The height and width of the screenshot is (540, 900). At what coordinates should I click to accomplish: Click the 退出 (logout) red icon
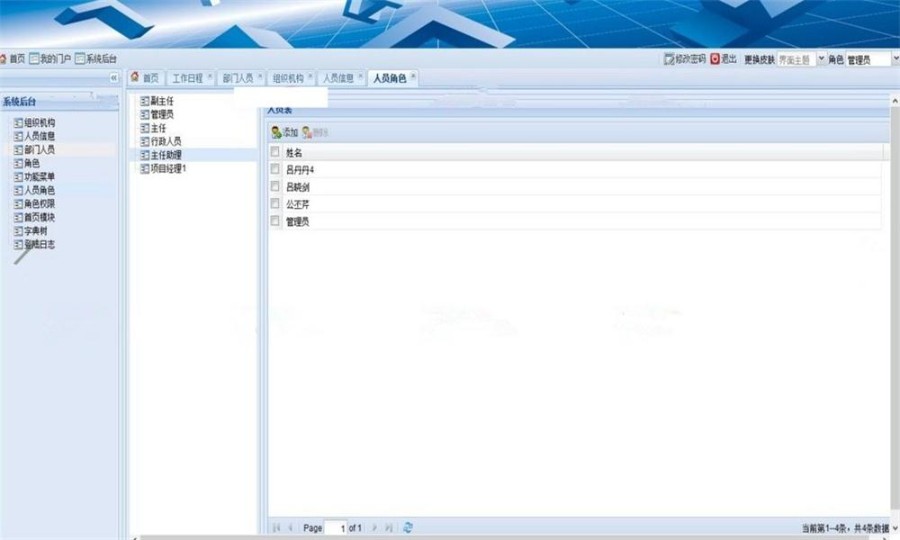715,60
